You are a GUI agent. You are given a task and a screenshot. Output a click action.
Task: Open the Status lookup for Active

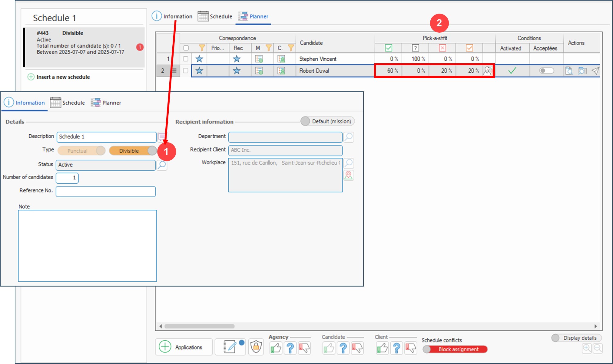(x=162, y=165)
